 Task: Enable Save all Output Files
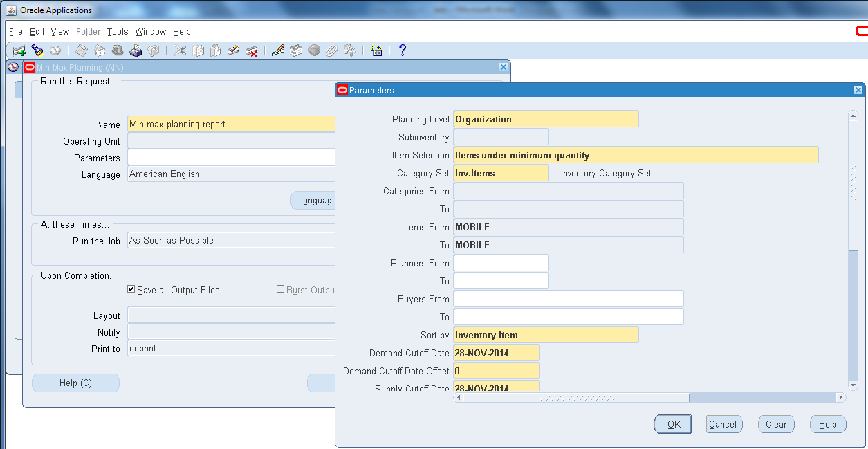coord(131,290)
